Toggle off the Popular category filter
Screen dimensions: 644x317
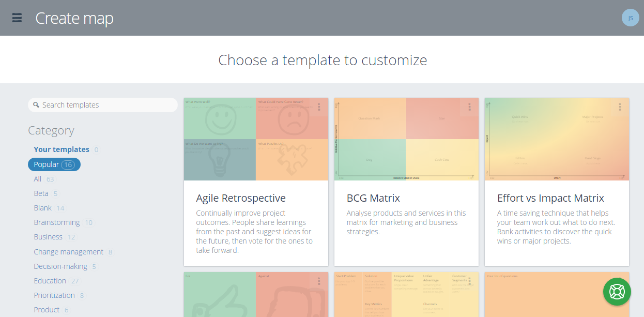(x=54, y=164)
